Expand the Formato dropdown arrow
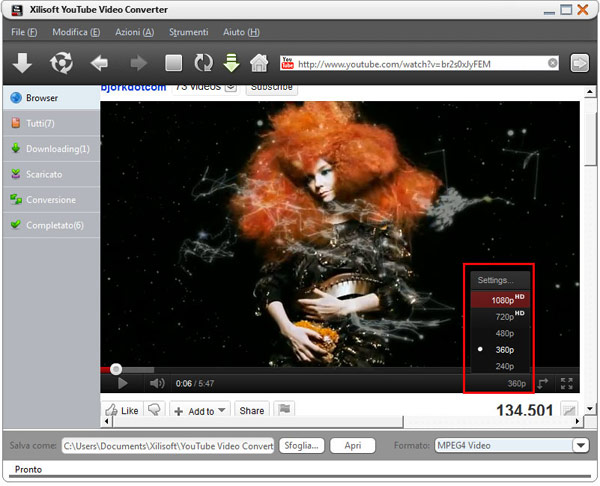600x486 pixels. (580, 445)
